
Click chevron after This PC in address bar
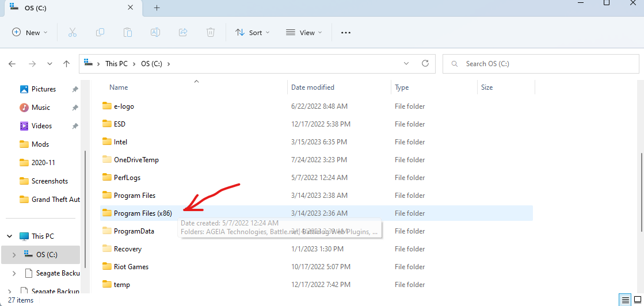click(x=134, y=64)
